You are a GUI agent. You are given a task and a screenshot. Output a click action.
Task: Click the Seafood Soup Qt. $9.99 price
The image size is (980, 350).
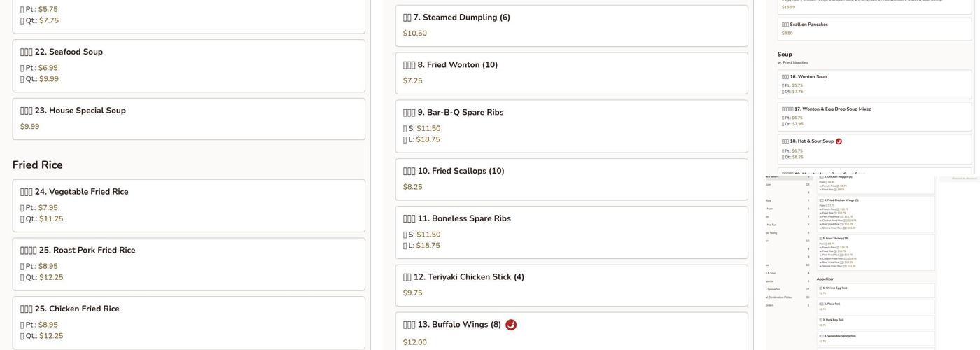pos(49,79)
